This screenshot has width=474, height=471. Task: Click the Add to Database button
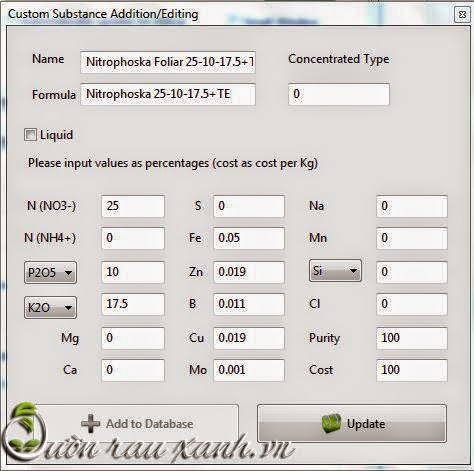click(x=137, y=423)
